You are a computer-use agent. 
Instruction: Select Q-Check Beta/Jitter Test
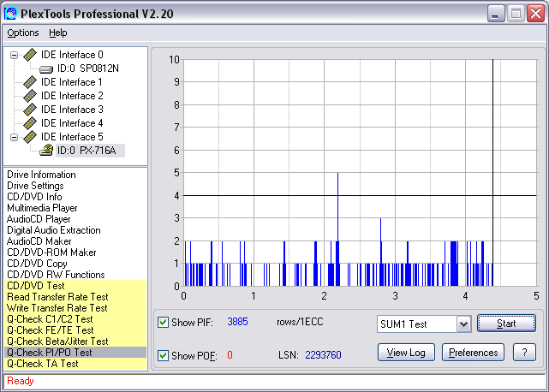(x=75, y=342)
